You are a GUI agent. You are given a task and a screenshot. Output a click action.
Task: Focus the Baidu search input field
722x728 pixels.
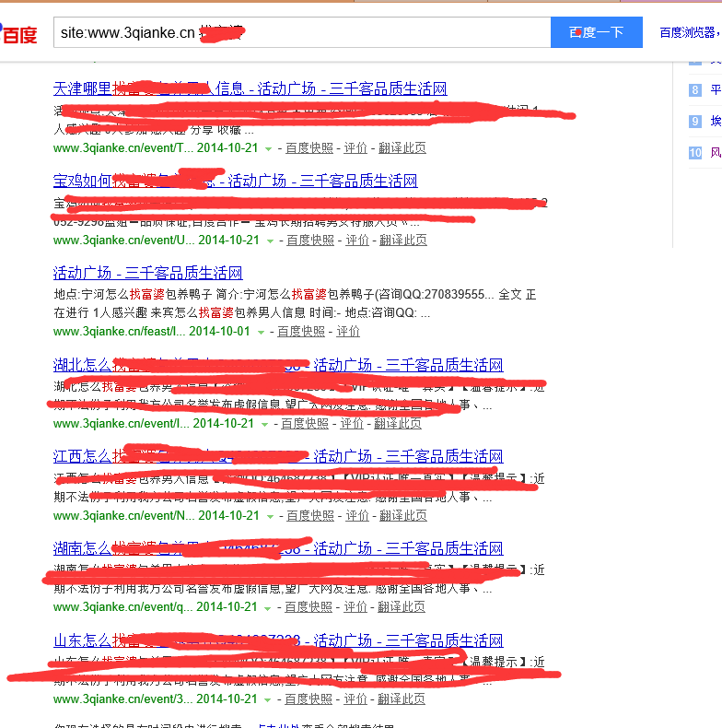point(302,32)
